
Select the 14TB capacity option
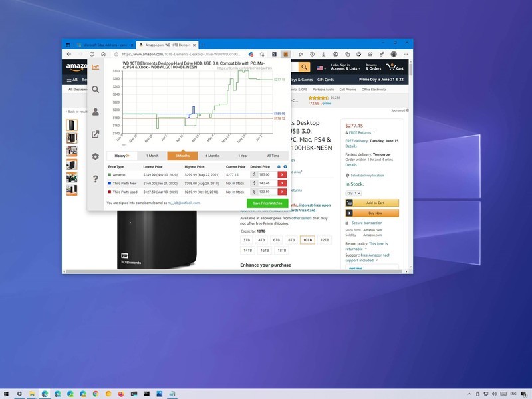(247, 251)
